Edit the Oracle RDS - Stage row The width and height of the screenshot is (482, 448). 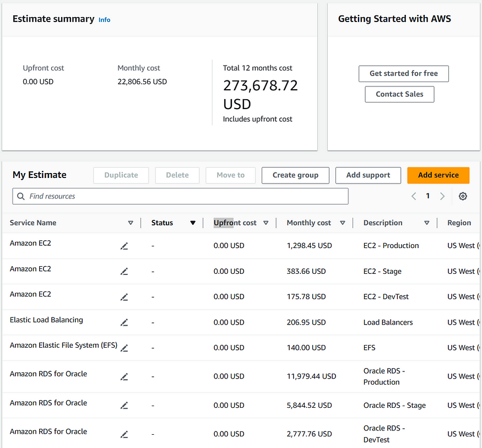pyautogui.click(x=124, y=406)
